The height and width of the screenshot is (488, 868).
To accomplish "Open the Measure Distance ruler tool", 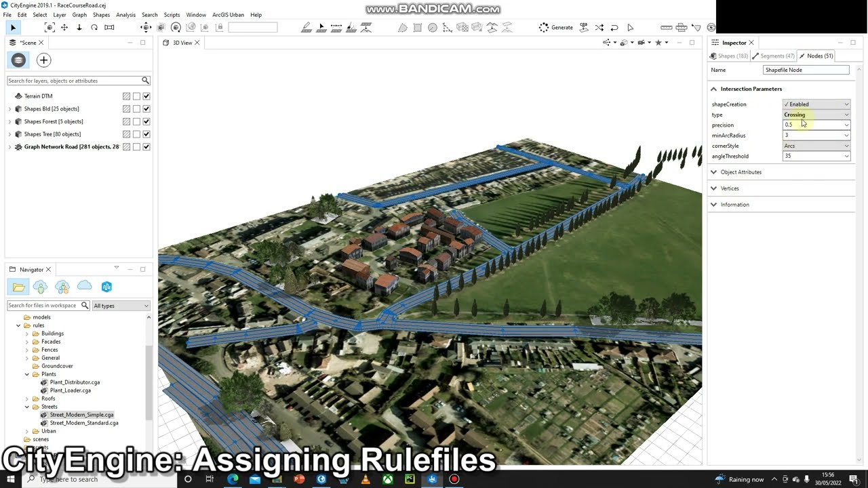I will point(667,28).
